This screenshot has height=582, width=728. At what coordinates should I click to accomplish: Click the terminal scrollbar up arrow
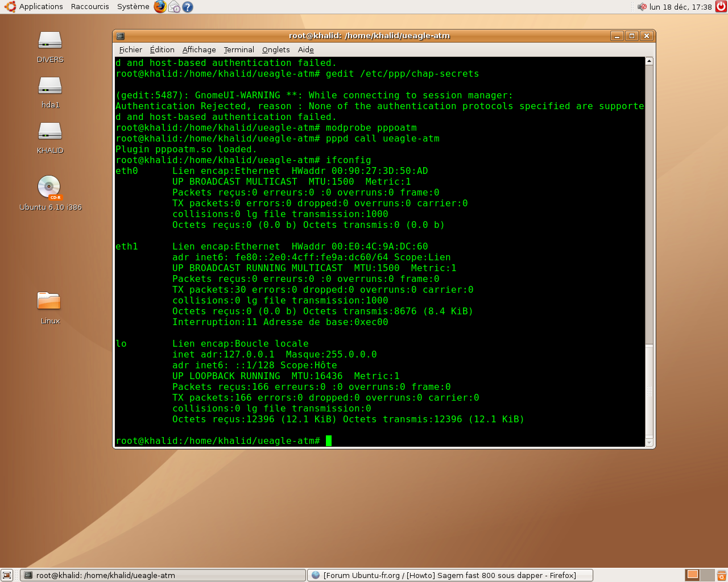click(649, 61)
